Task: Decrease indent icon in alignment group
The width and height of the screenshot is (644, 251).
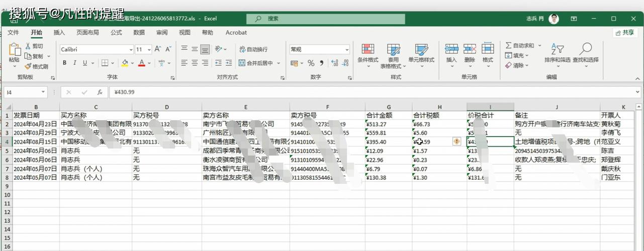Action: pos(218,63)
